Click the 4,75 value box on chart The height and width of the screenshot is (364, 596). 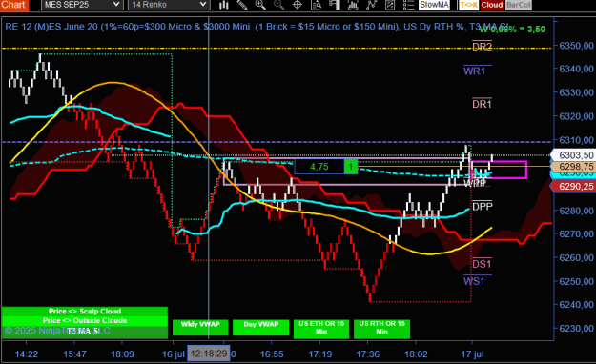click(319, 167)
